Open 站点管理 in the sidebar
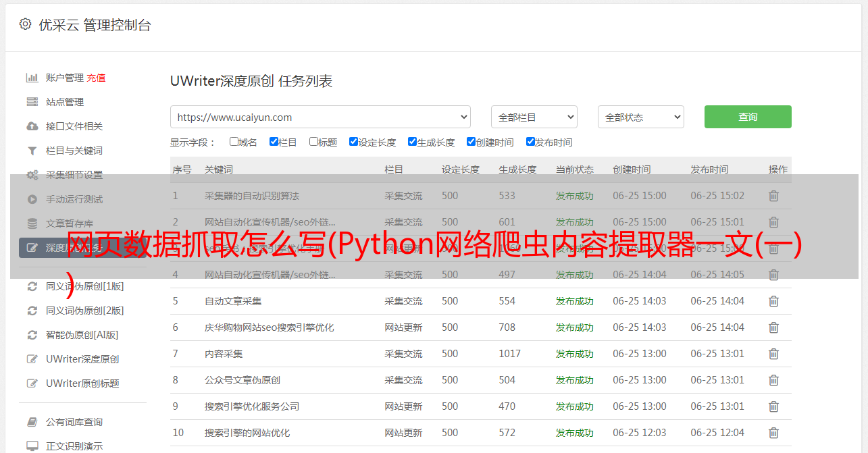This screenshot has width=868, height=453. click(65, 102)
